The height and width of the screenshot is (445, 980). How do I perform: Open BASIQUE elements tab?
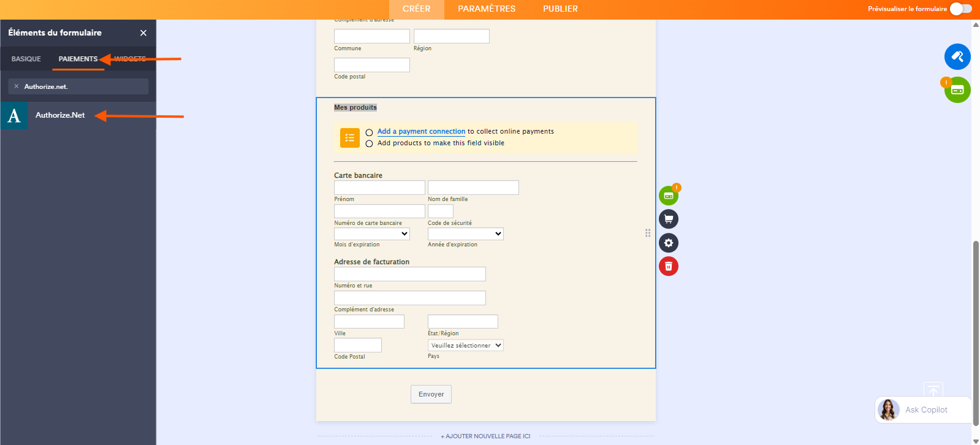point(26,59)
